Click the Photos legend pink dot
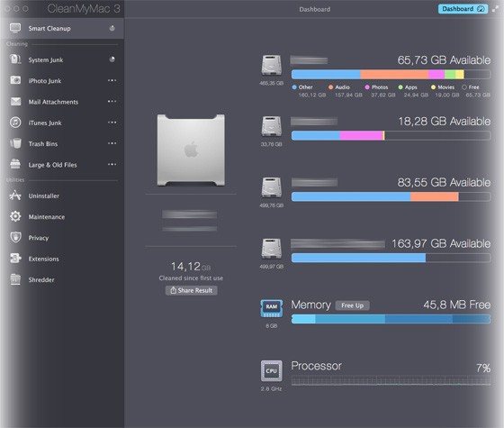Screen dimensions: 504x428 point(367,87)
